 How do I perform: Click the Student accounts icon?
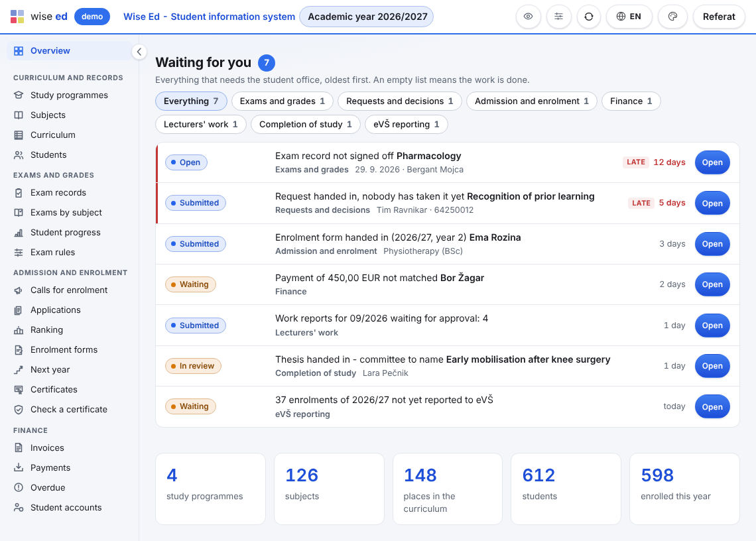(19, 507)
